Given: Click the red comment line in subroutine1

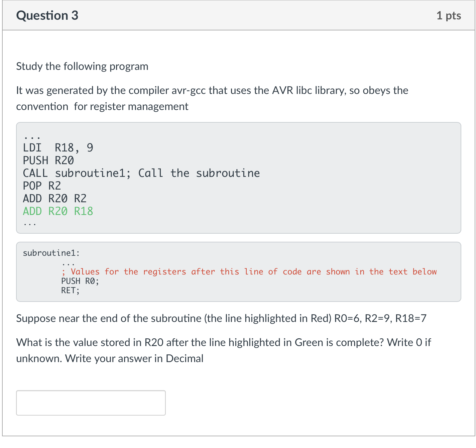Looking at the screenshot, I should (x=249, y=271).
